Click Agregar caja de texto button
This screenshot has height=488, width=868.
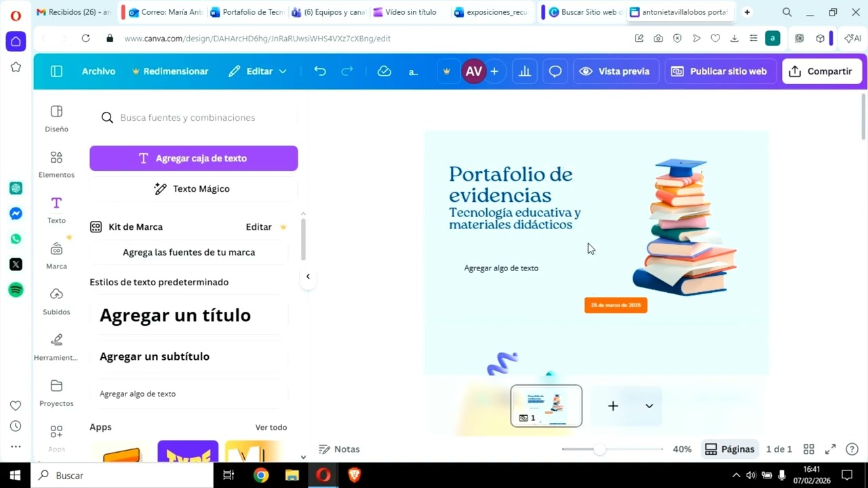[x=193, y=158]
